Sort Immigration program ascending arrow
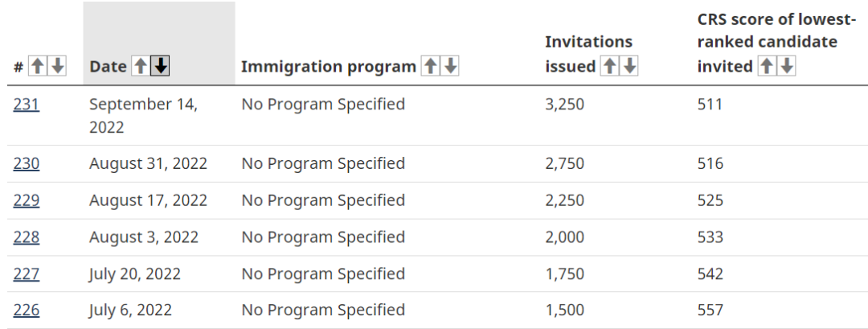This screenshot has width=868, height=329. point(431,67)
